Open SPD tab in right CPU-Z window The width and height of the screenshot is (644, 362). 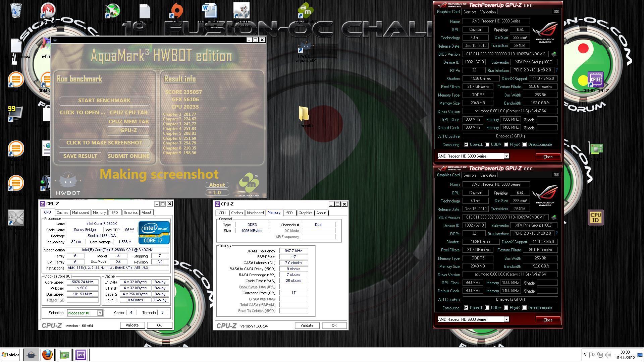coord(289,213)
